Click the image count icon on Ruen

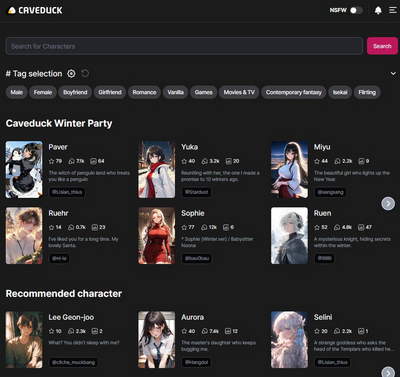[361, 227]
